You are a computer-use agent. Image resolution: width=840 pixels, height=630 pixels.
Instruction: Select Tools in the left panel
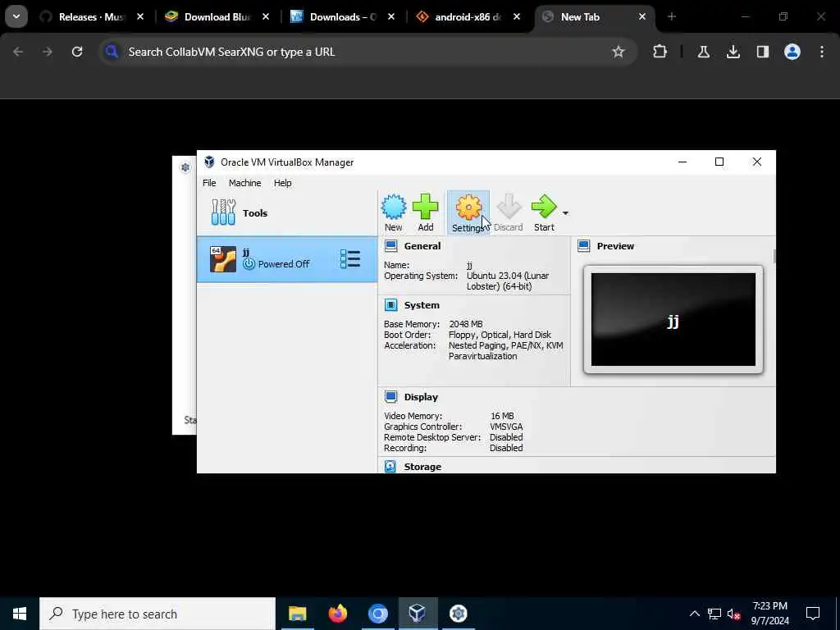286,212
